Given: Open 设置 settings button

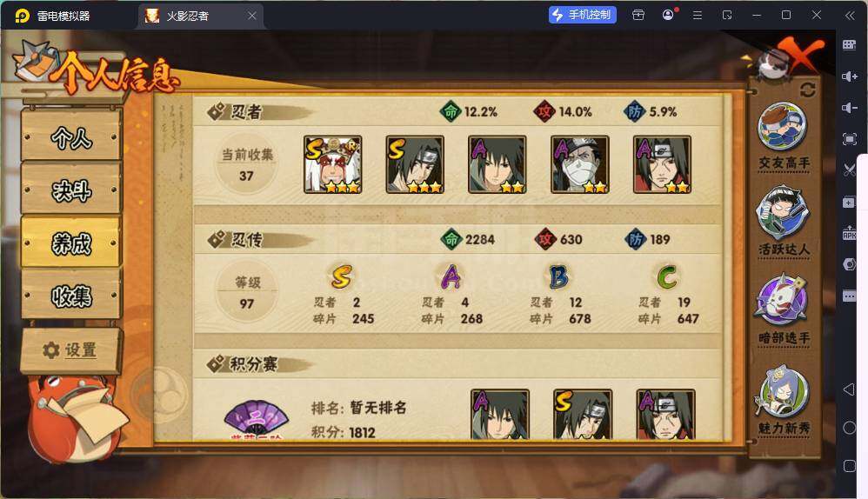Looking at the screenshot, I should (71, 350).
